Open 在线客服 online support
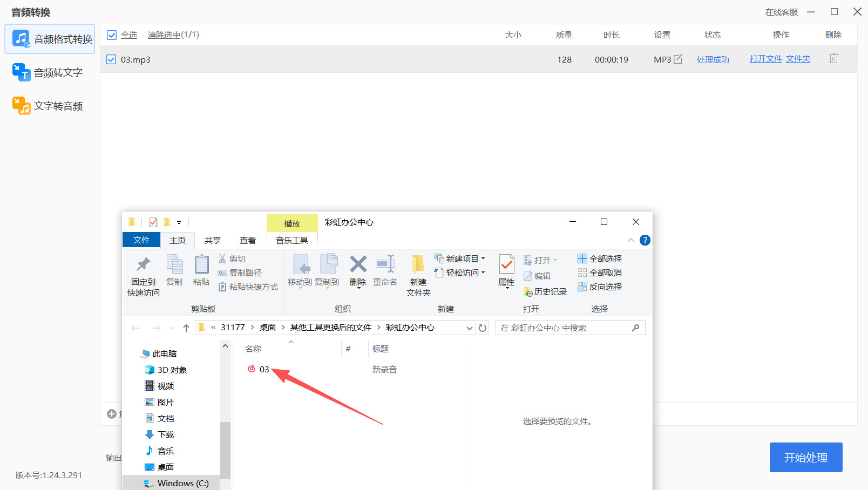 (x=782, y=12)
